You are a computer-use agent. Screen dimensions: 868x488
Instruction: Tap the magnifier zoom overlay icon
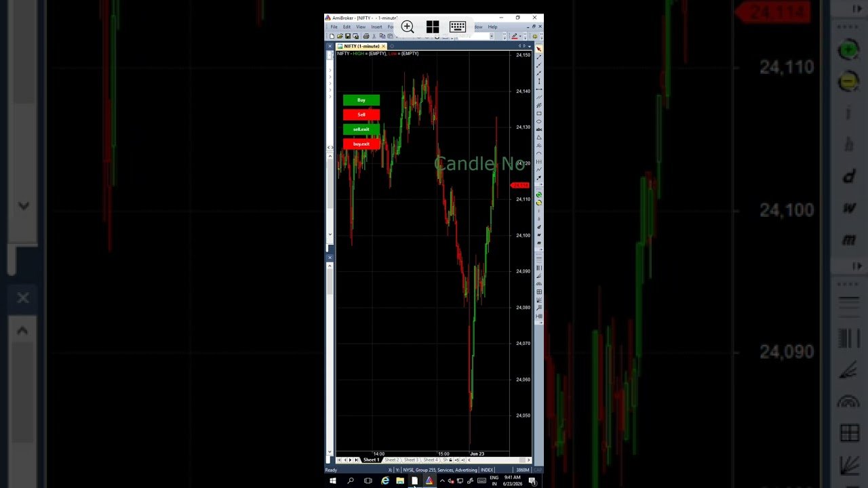[x=408, y=26]
